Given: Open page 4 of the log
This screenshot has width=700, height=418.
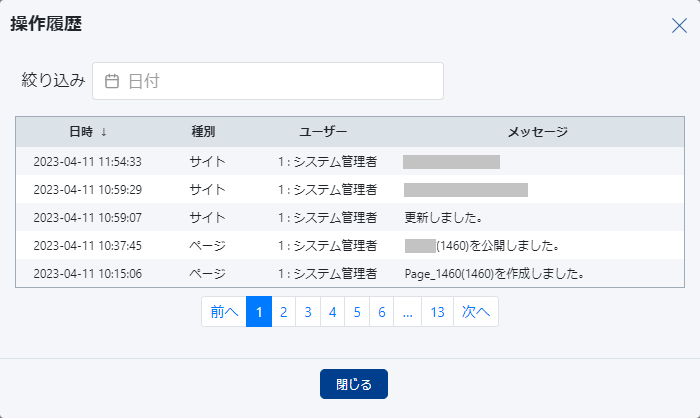Looking at the screenshot, I should (332, 312).
